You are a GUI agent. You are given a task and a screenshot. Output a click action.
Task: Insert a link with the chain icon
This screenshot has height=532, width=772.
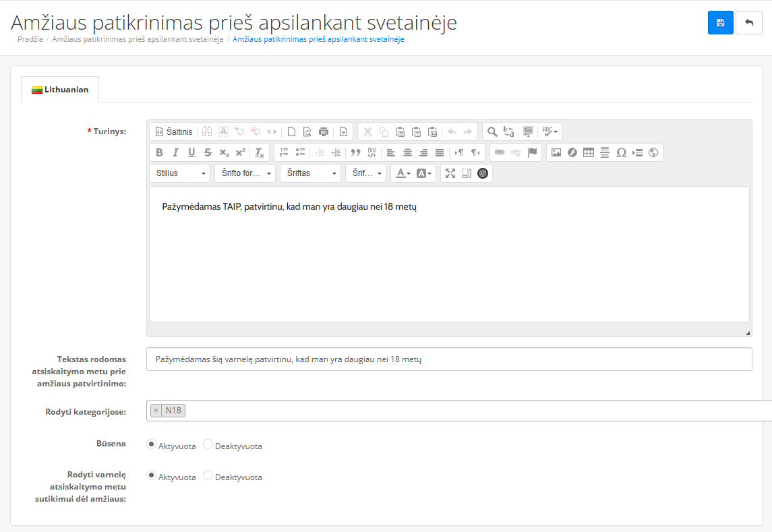pyautogui.click(x=500, y=152)
